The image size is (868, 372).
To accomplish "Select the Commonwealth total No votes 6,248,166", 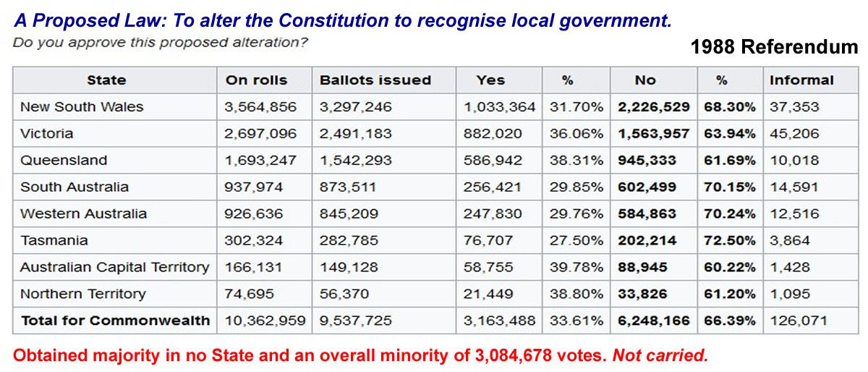I will 654,321.
